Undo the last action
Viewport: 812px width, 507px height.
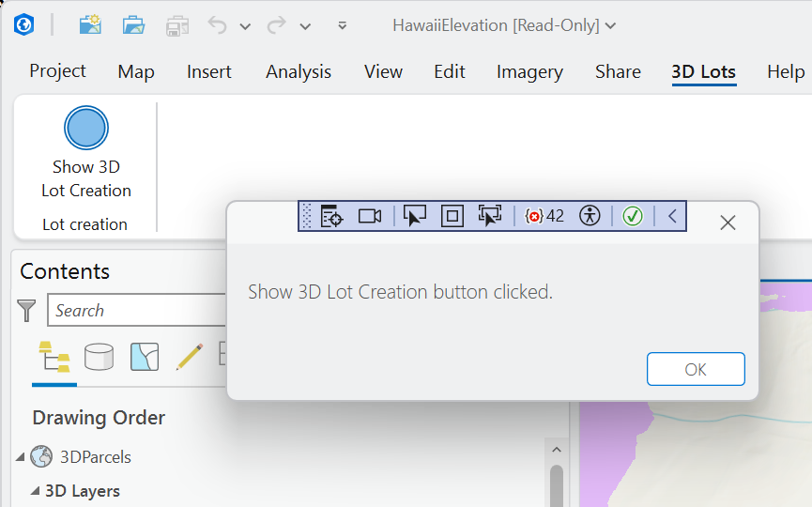[x=218, y=24]
